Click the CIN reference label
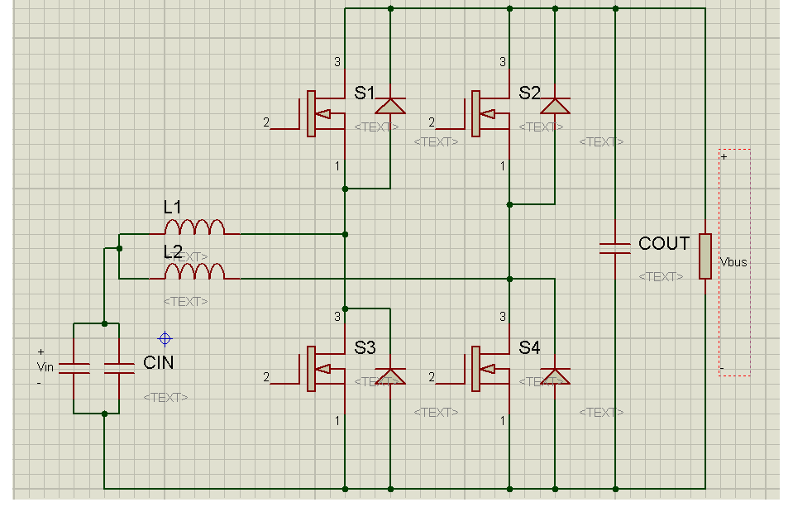This screenshot has width=812, height=507. 159,362
